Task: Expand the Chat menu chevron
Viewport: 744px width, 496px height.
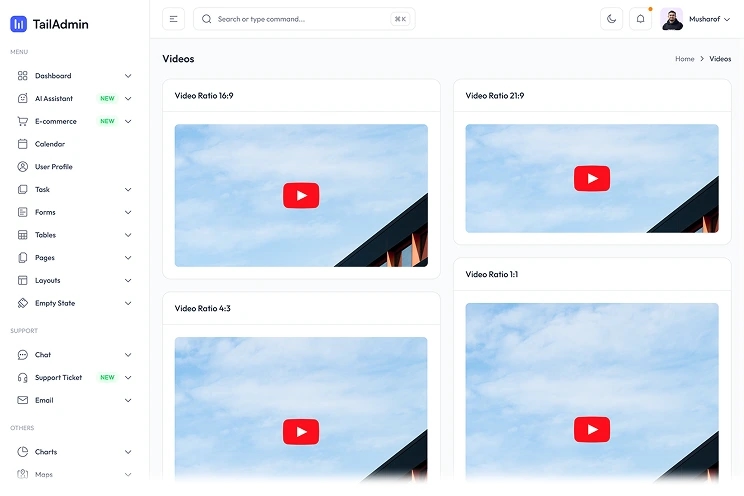Action: point(128,355)
